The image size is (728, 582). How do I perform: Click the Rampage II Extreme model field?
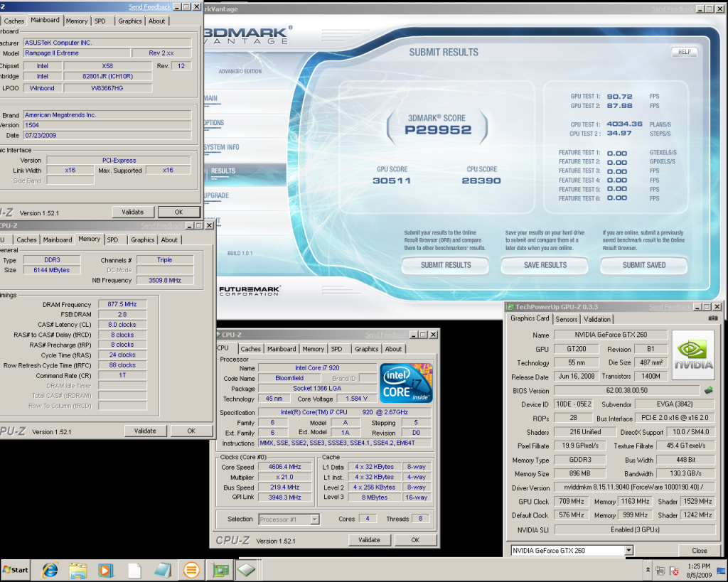[x=77, y=53]
